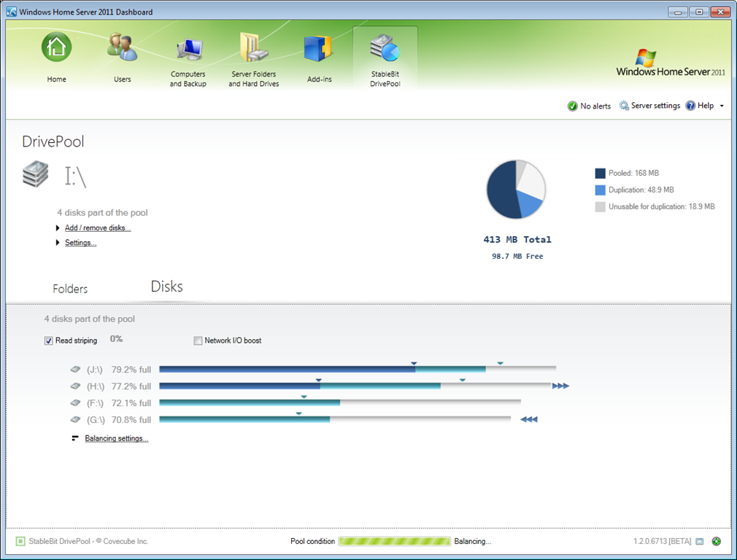
Task: Click the Pooled dark blue legend swatch
Action: click(x=601, y=174)
